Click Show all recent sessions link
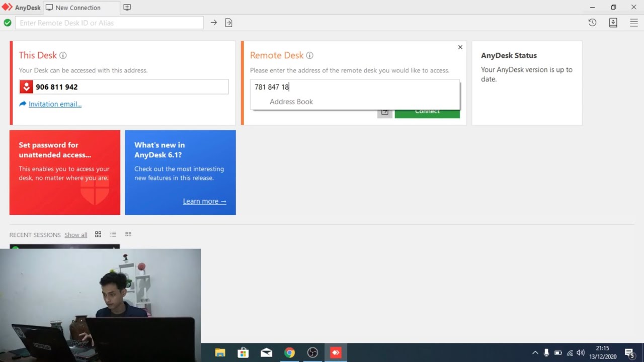 click(75, 235)
